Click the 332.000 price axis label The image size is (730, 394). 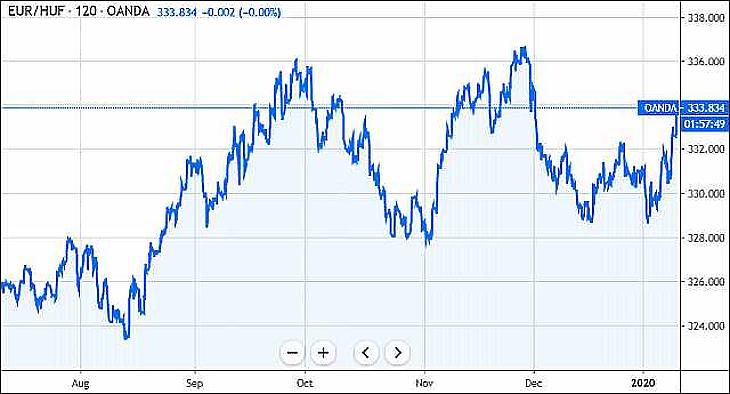click(706, 149)
